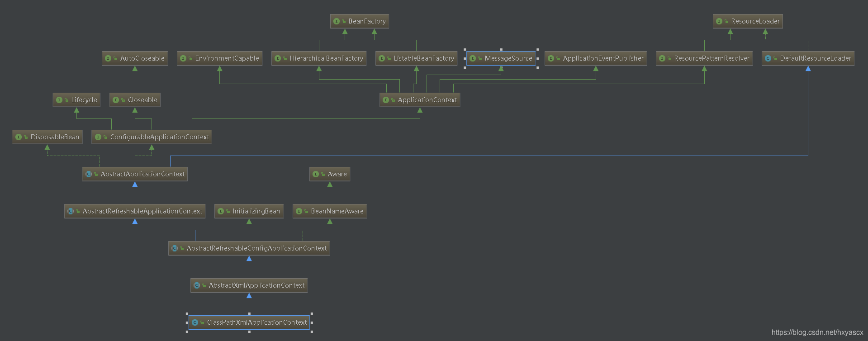
Task: Click the ResourcePatternResolver node
Action: [704, 58]
